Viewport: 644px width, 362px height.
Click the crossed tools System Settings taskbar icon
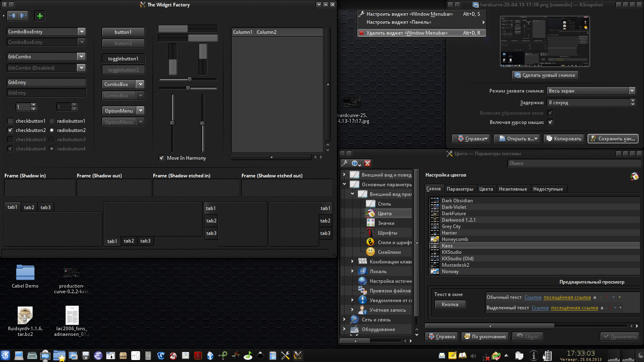(285, 356)
